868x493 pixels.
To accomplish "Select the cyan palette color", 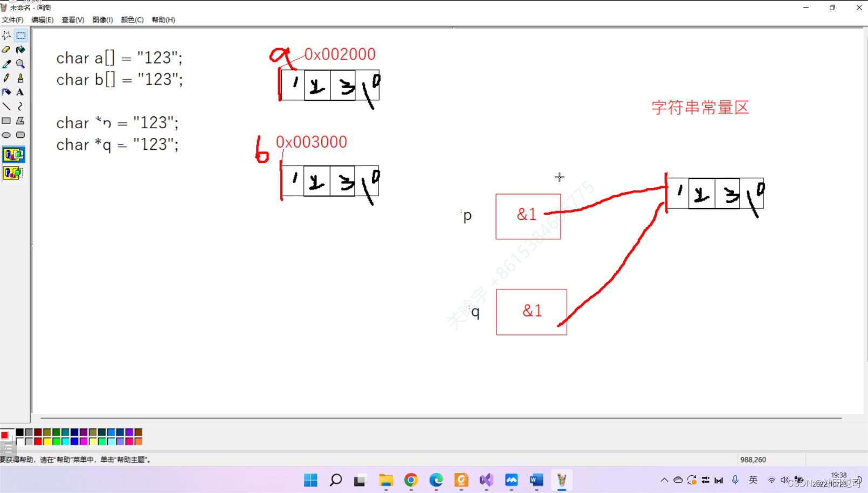I will [65, 441].
